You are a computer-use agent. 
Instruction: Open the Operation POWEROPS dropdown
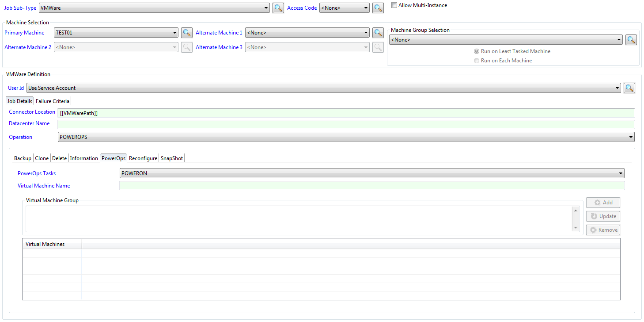pos(346,137)
